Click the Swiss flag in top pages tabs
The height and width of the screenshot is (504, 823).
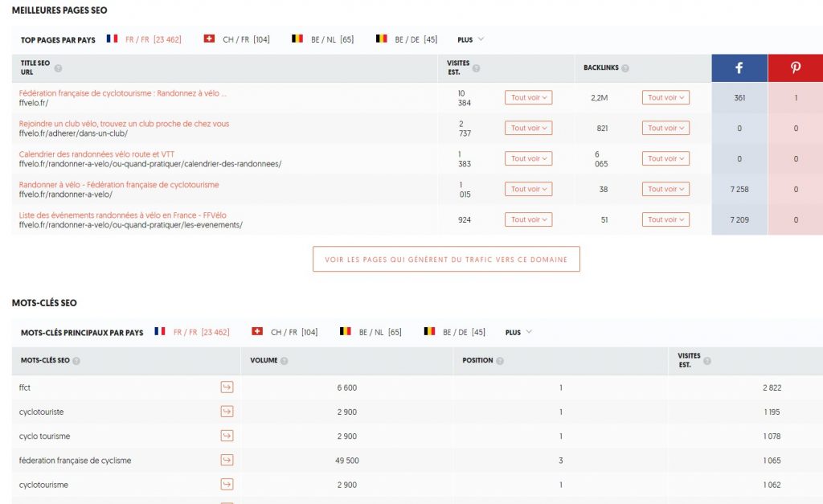(209, 39)
